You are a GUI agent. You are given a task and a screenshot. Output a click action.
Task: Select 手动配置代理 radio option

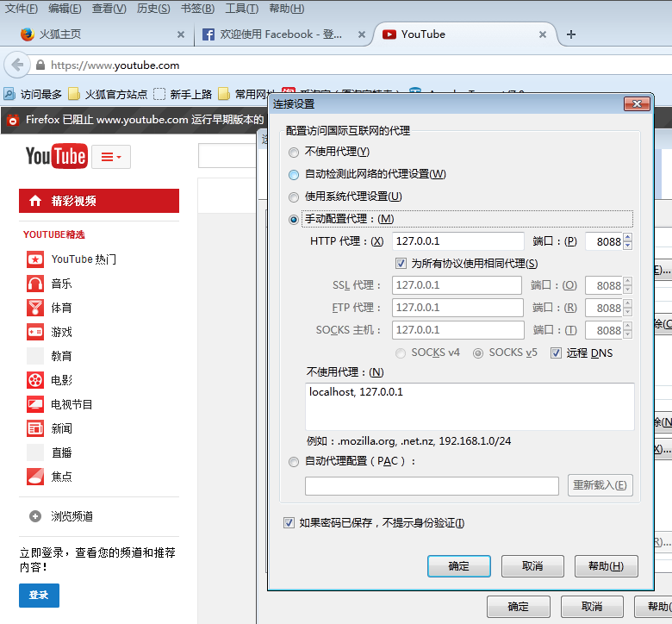click(x=294, y=220)
